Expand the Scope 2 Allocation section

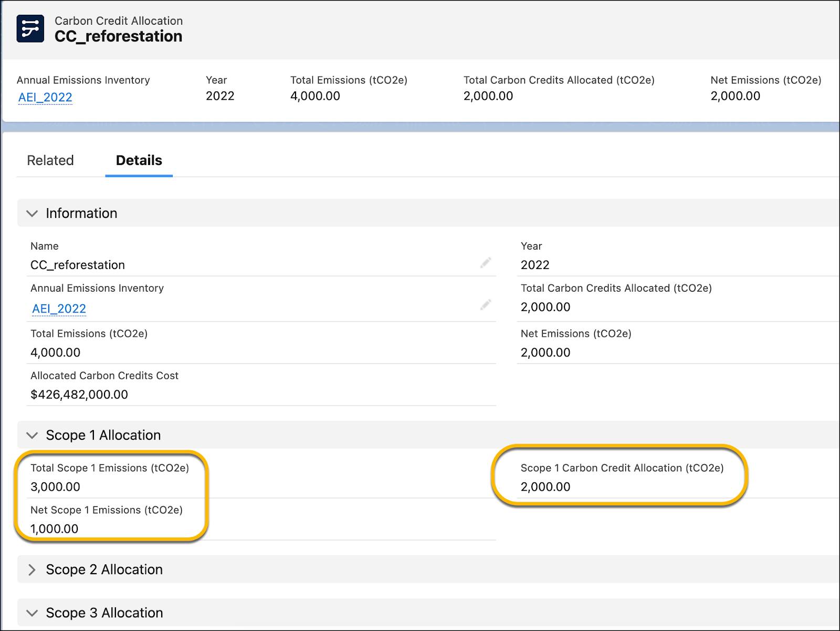[x=33, y=569]
